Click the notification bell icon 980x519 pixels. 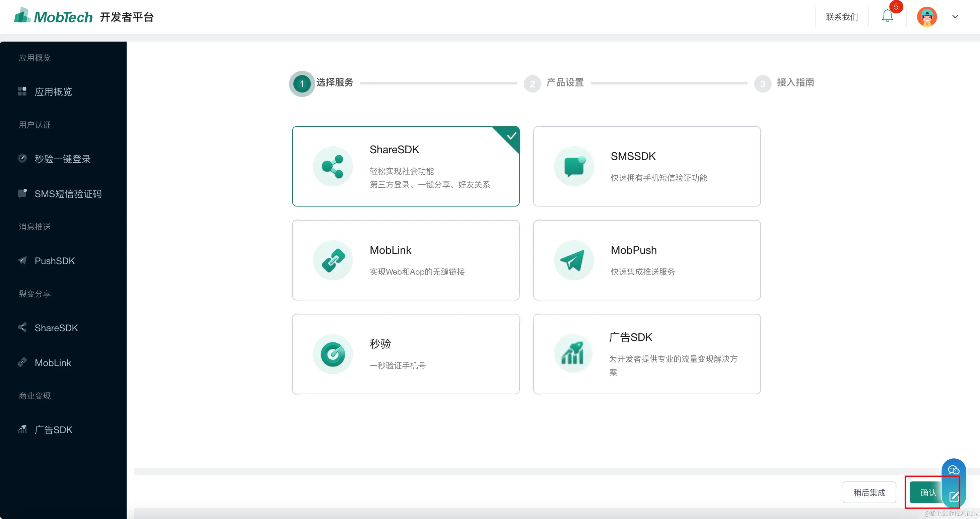point(887,16)
